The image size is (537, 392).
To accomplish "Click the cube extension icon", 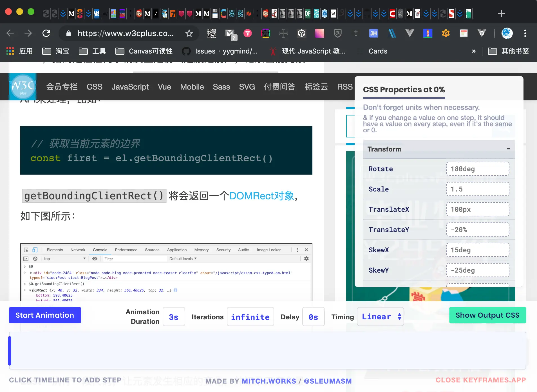I will pyautogui.click(x=301, y=33).
